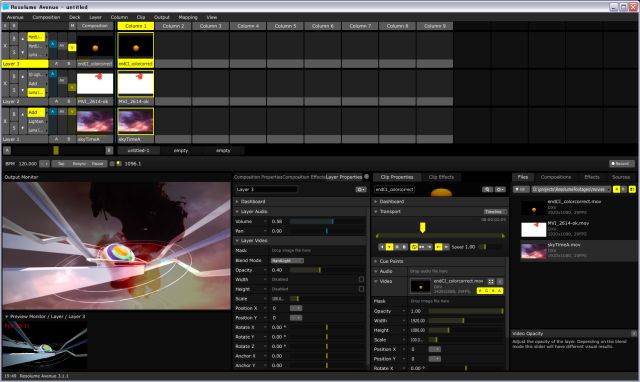Screen dimensions: 640x382
Task: Open the Layer Properties gear menu
Action: point(361,189)
